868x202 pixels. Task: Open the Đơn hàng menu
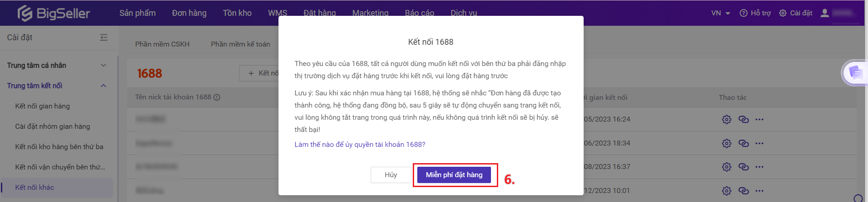click(189, 13)
